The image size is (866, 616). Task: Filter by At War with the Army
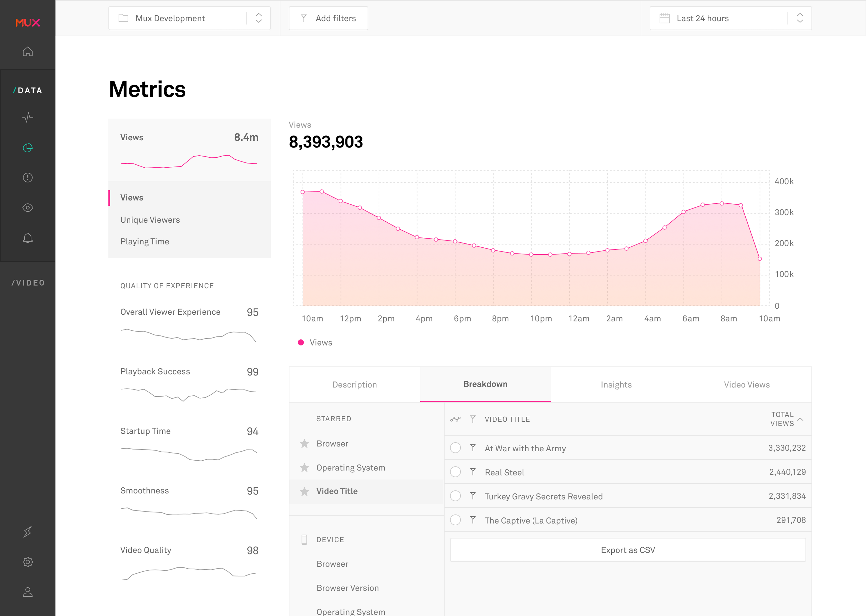(x=473, y=448)
